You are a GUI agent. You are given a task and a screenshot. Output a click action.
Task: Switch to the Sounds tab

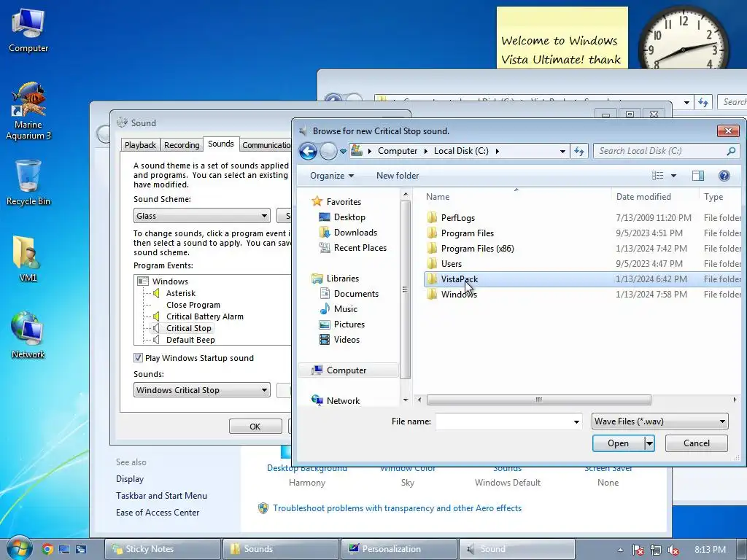[220, 144]
